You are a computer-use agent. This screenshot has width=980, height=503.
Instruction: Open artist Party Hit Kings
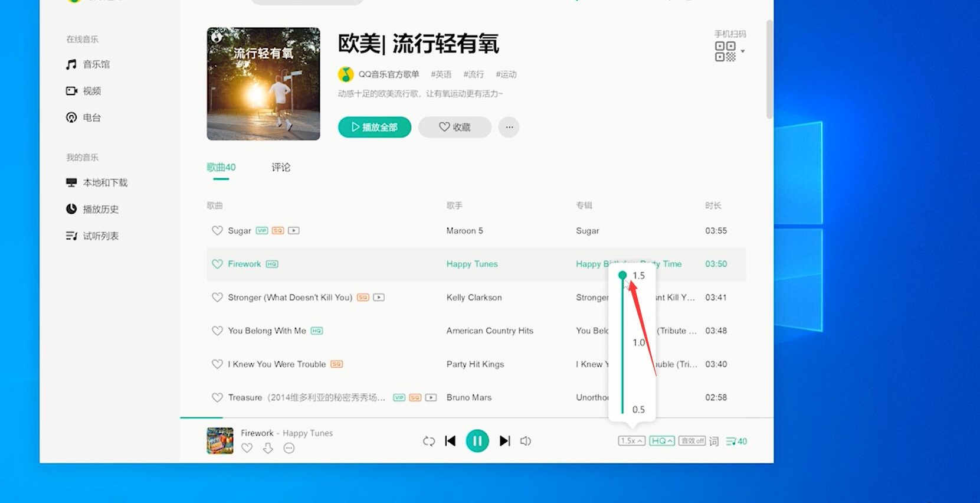(475, 364)
